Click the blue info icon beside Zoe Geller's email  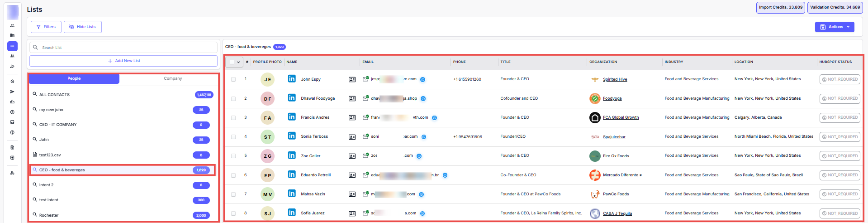tap(419, 156)
